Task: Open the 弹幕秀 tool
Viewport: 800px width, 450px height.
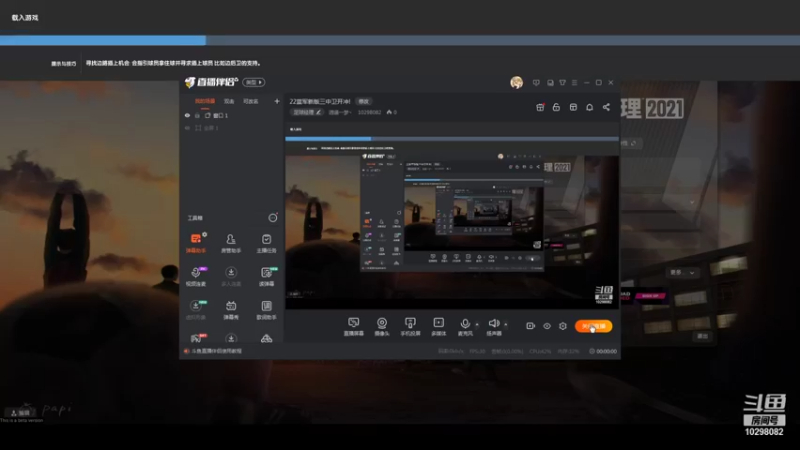Action: pos(231,309)
